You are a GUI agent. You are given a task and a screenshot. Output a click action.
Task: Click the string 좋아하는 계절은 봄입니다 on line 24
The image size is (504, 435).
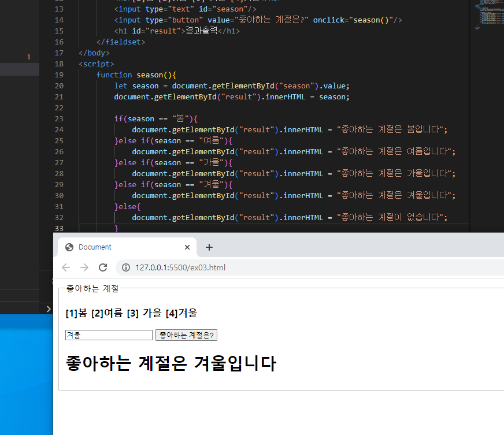tap(390, 130)
